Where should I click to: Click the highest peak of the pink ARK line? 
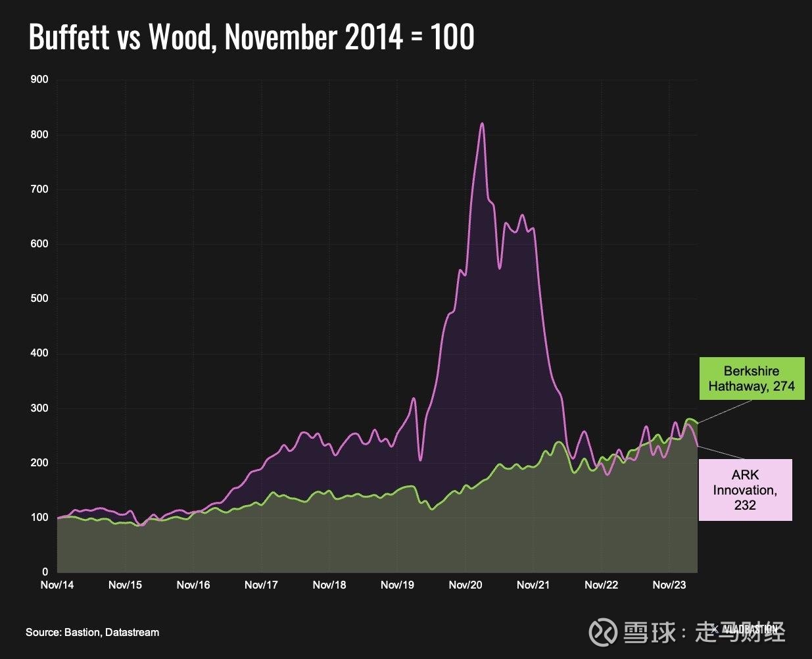482,124
